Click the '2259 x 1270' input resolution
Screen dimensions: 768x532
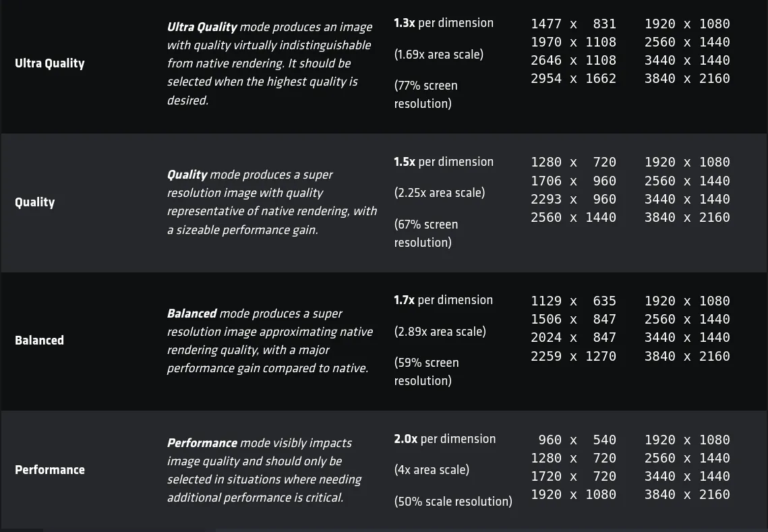pyautogui.click(x=573, y=357)
